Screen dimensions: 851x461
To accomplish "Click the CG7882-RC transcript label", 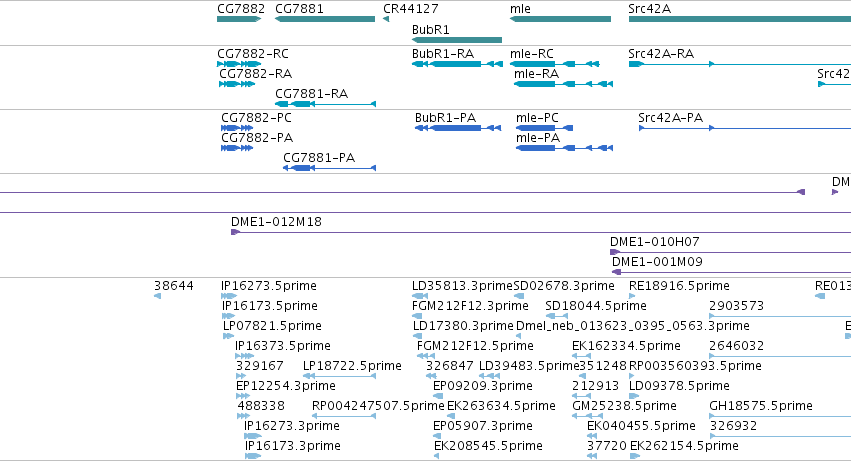I will (x=253, y=54).
